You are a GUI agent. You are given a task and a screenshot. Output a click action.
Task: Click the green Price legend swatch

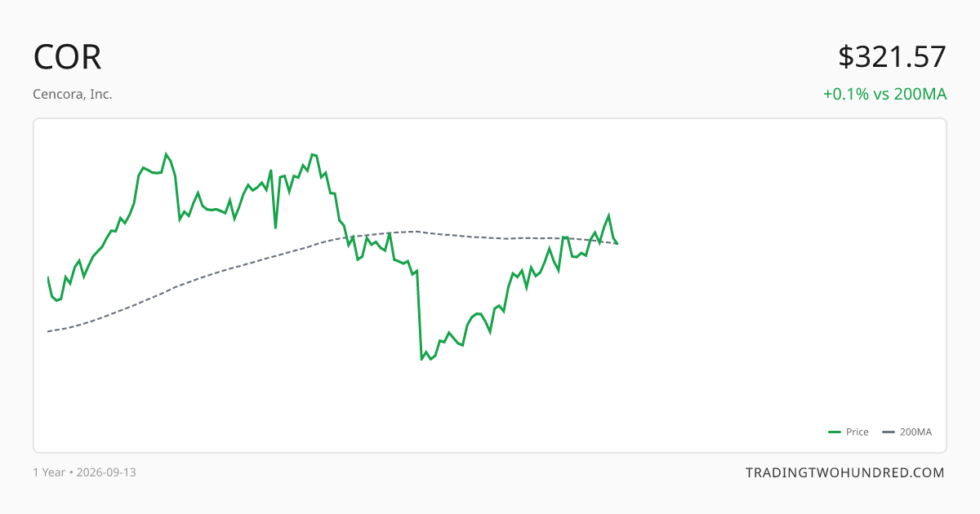(x=835, y=432)
